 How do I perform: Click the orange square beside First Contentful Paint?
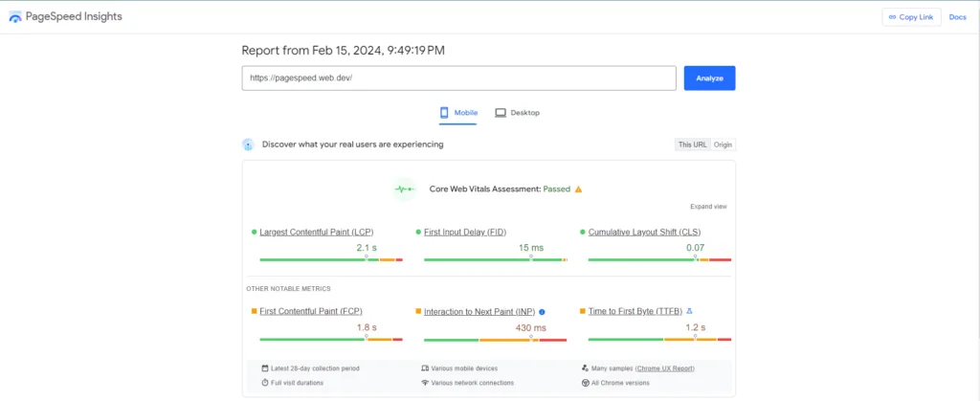click(255, 310)
